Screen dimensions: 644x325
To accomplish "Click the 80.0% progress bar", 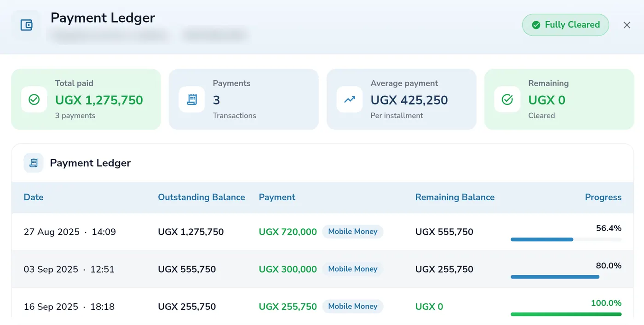I will (566, 277).
